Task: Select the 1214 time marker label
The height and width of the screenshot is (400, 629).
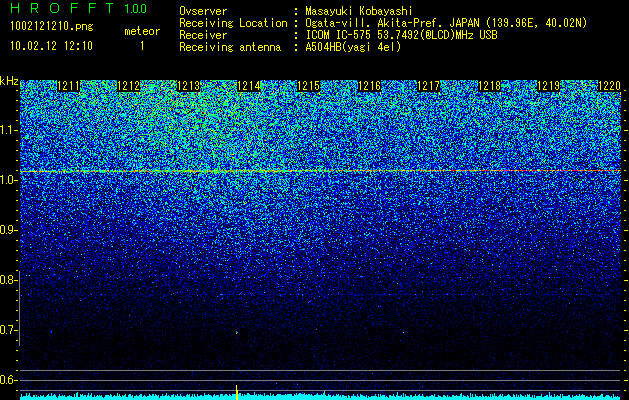Action: (x=249, y=86)
